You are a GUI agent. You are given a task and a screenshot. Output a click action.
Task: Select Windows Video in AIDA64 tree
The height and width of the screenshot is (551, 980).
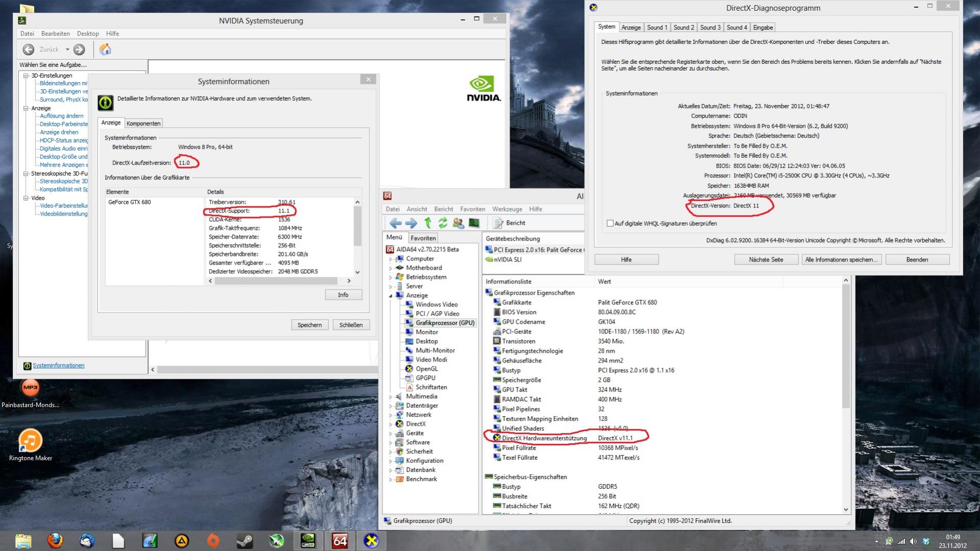coord(436,305)
